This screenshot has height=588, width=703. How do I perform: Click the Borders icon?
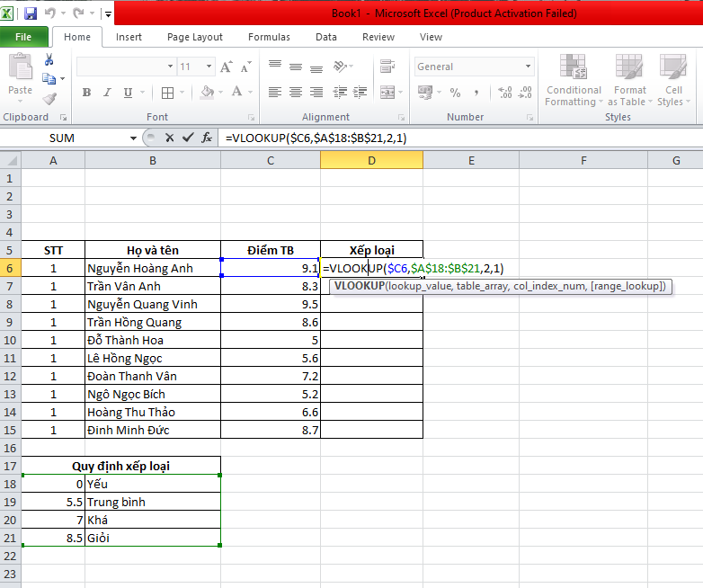tap(168, 93)
